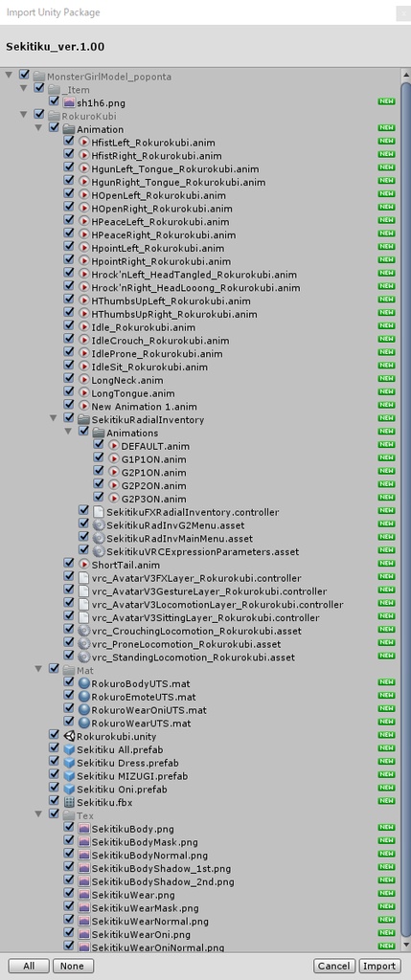Uncheck the Sekitiku Oni.prefab checkbox
This screenshot has width=411, height=980.
55,789
